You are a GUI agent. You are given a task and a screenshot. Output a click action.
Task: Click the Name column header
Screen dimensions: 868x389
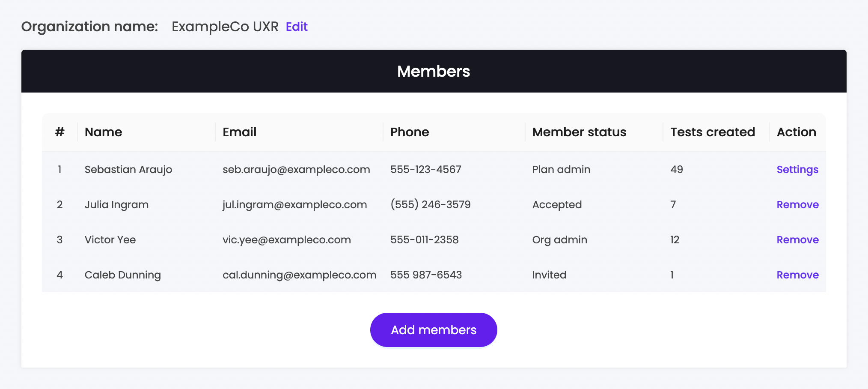tap(103, 132)
